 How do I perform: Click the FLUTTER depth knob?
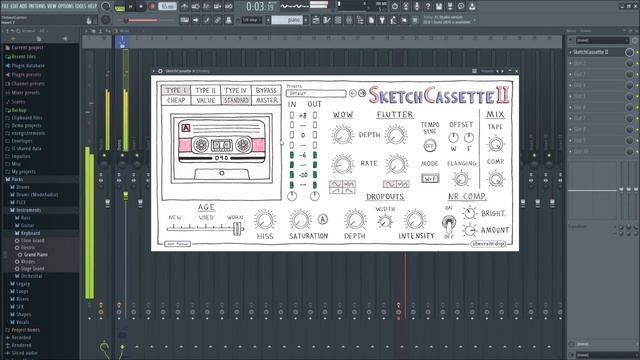tap(396, 135)
